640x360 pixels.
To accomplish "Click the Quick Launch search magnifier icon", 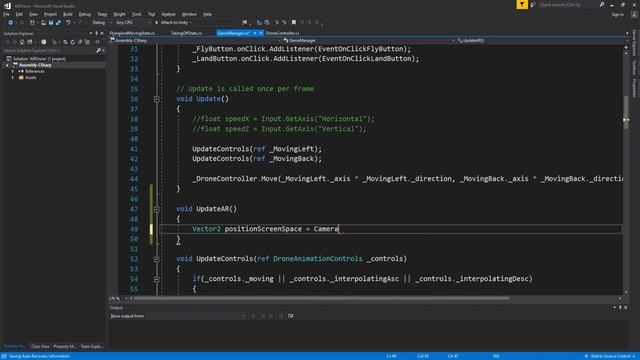I will [602, 4].
